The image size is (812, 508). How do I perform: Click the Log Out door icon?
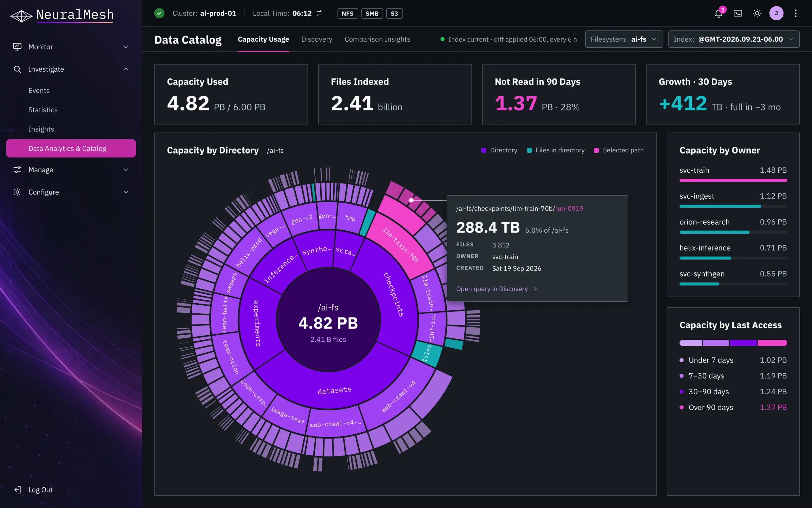coord(17,490)
